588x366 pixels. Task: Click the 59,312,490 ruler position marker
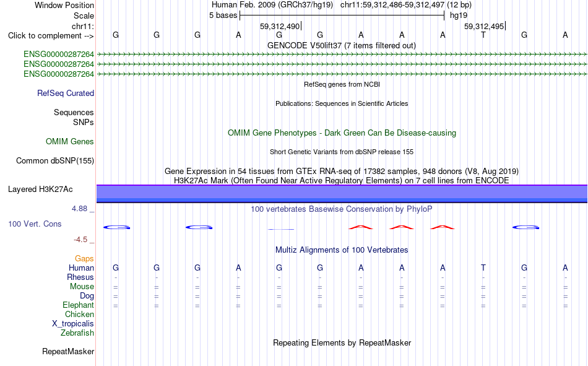click(280, 26)
